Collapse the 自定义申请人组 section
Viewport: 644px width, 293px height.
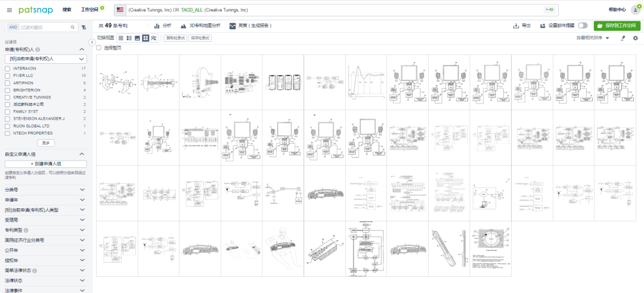tap(82, 154)
